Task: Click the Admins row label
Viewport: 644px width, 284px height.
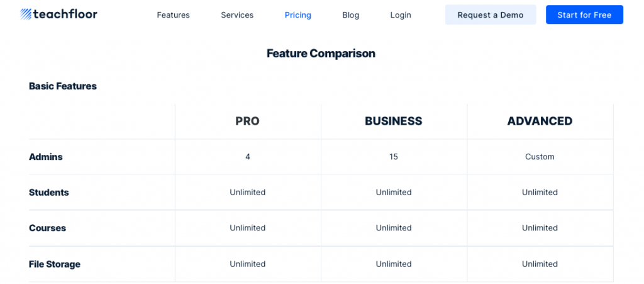Action: point(46,157)
